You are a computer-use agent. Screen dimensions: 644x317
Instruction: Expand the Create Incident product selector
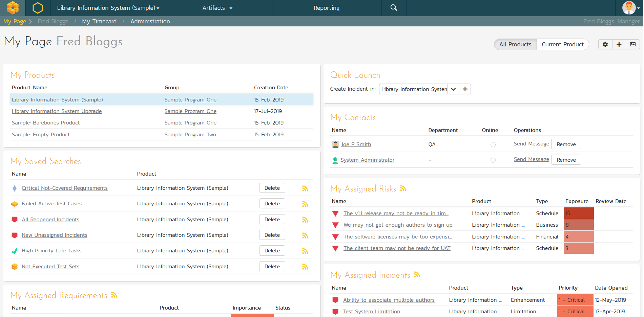tap(453, 89)
